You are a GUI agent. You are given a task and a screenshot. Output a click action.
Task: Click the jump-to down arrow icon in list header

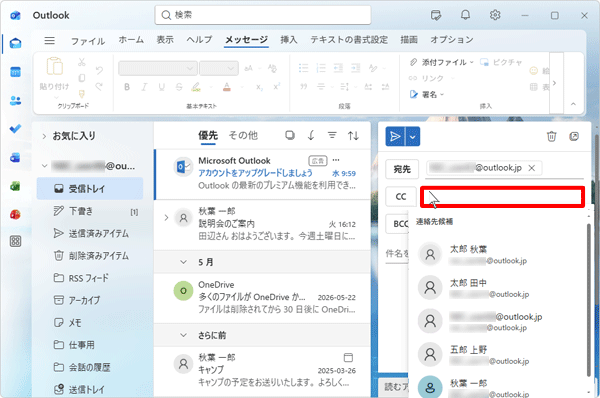click(x=311, y=135)
